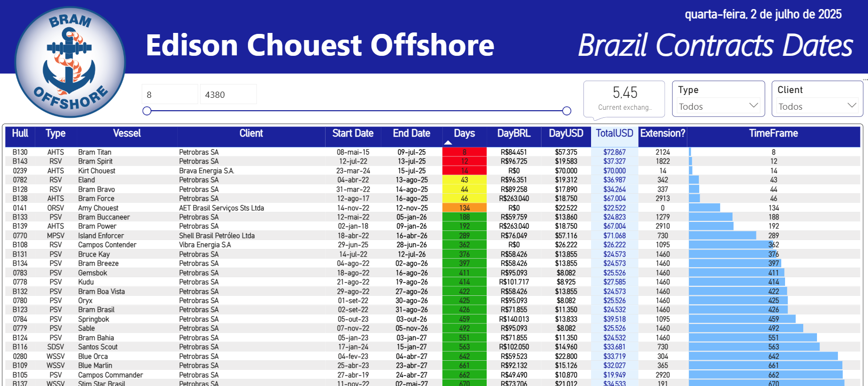Click the TimeFrame column header
868x386 pixels.
[x=774, y=134]
